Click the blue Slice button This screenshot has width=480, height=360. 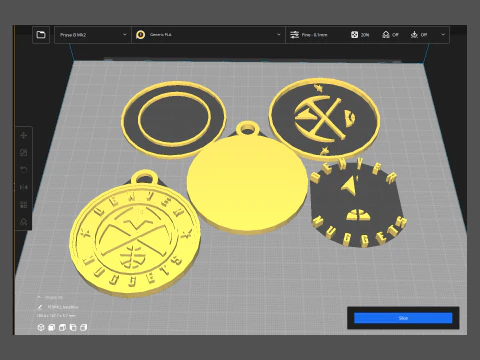click(403, 318)
